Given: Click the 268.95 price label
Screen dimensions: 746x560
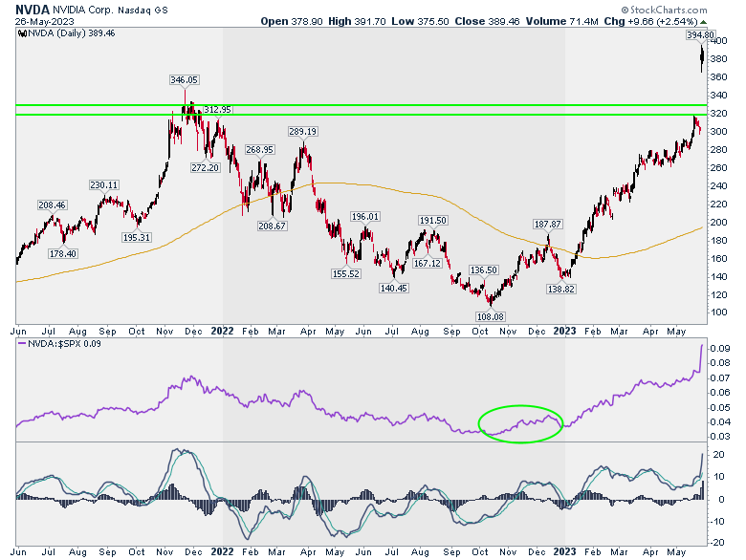Looking at the screenshot, I should point(259,149).
